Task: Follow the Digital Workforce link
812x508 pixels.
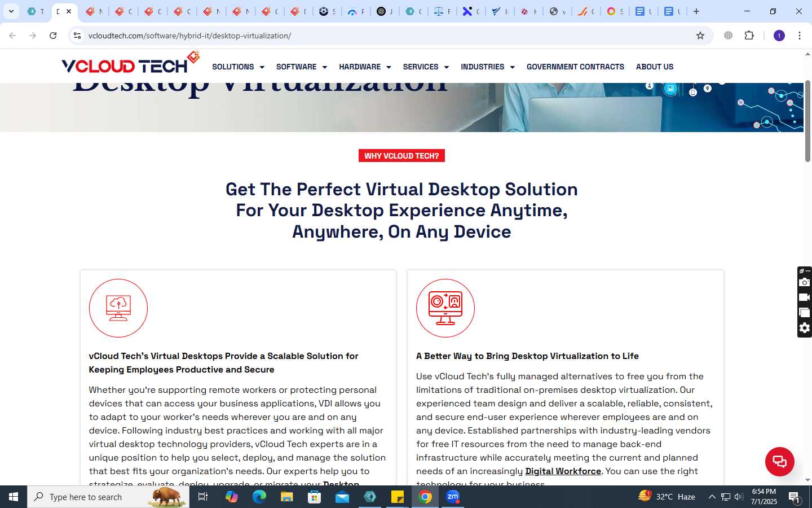Action: 563,471
